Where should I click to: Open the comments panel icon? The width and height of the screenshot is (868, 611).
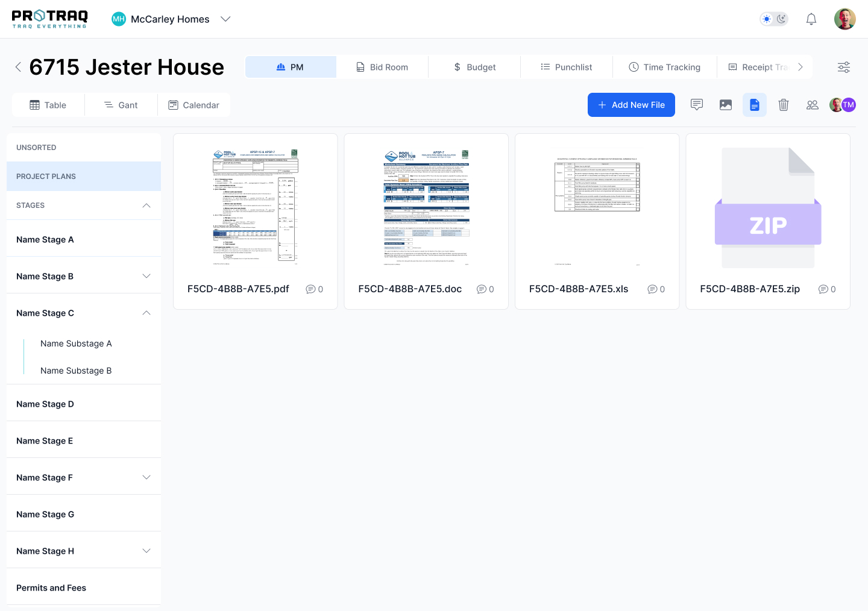pyautogui.click(x=697, y=105)
